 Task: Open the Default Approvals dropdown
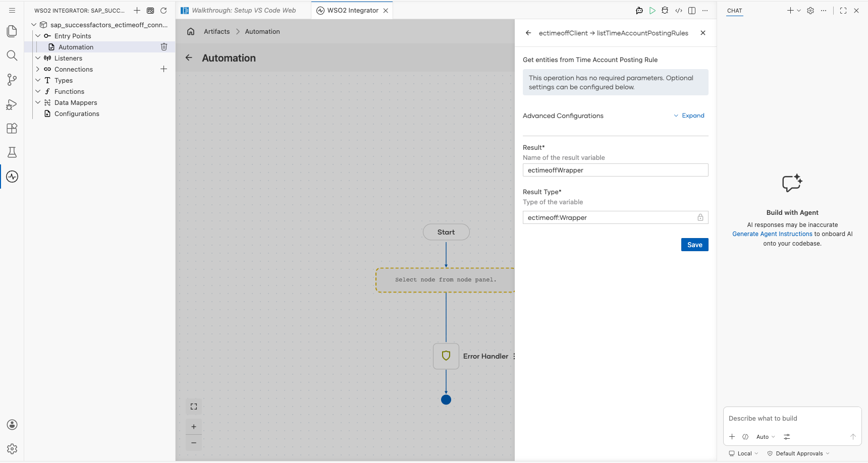[x=798, y=453]
